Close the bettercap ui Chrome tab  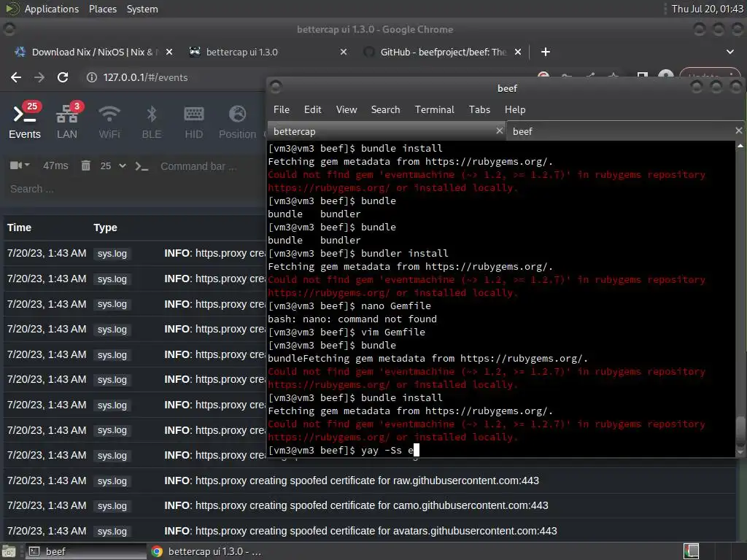pyautogui.click(x=344, y=52)
